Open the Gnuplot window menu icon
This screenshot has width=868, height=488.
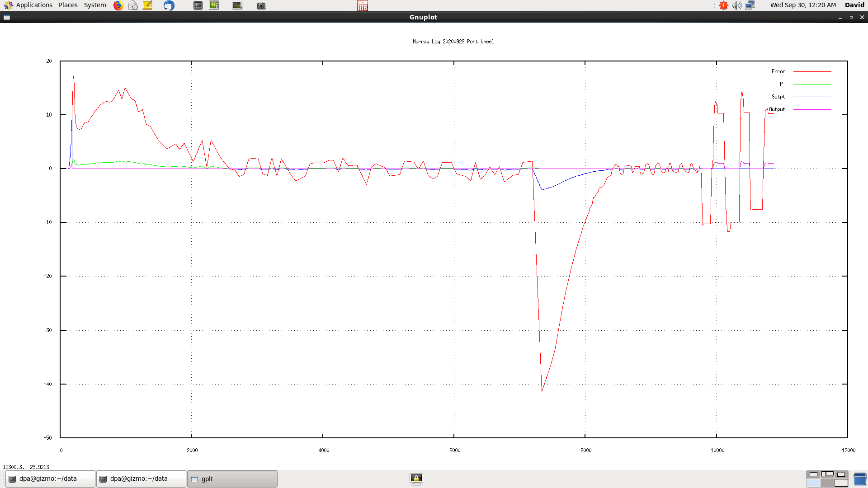click(7, 17)
